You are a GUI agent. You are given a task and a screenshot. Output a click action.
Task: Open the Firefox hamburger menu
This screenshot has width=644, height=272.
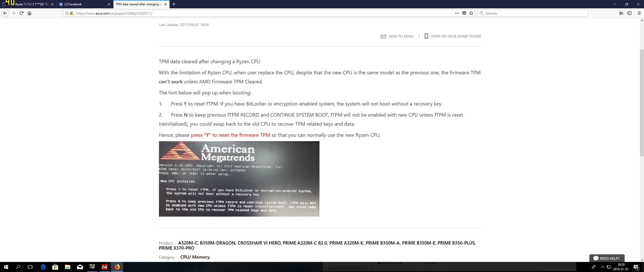(x=639, y=13)
